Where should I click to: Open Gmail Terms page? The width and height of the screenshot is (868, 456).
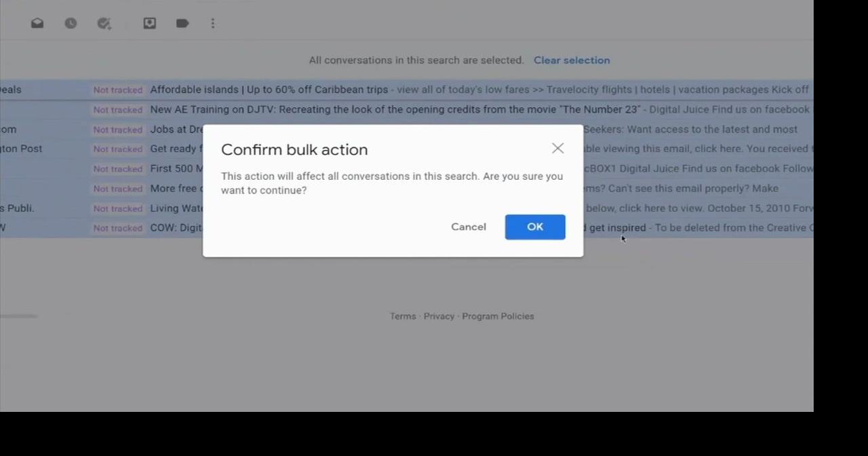tap(403, 316)
